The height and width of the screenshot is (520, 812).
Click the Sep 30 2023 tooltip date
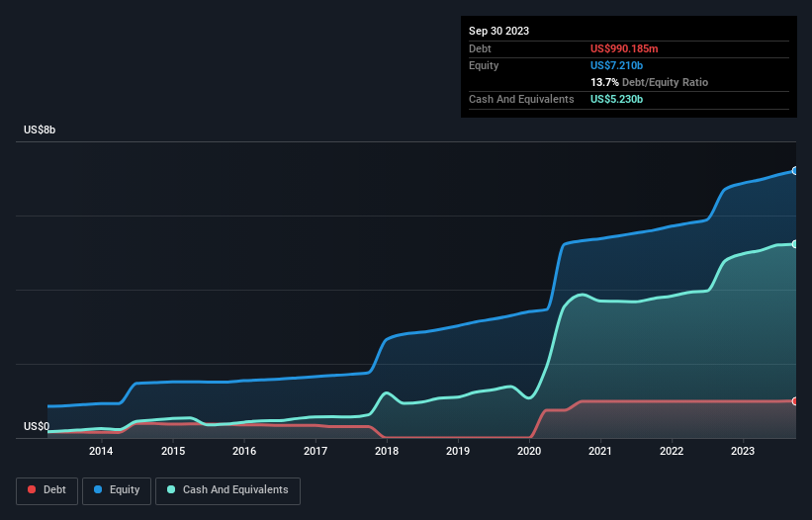pos(498,31)
